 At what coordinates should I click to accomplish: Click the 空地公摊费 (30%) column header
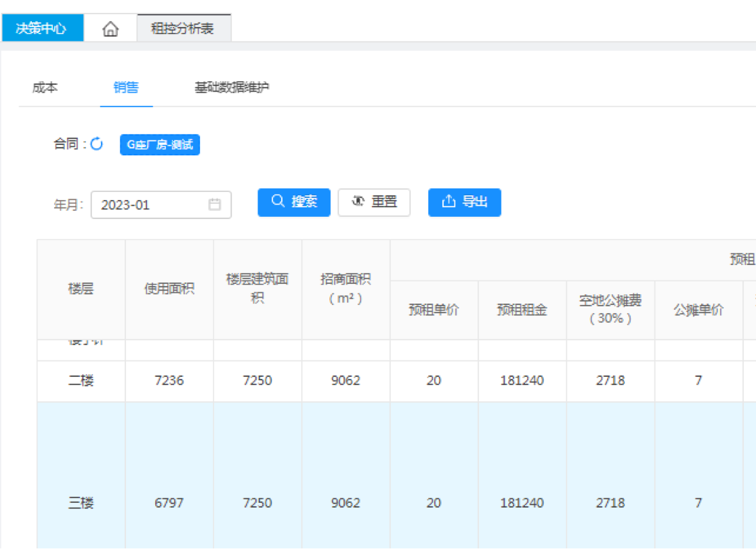610,310
